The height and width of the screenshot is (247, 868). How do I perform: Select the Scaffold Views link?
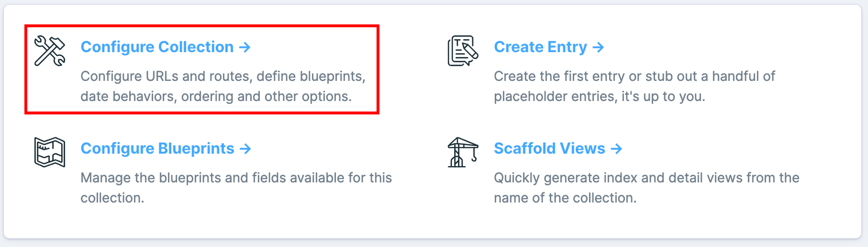[x=549, y=149]
